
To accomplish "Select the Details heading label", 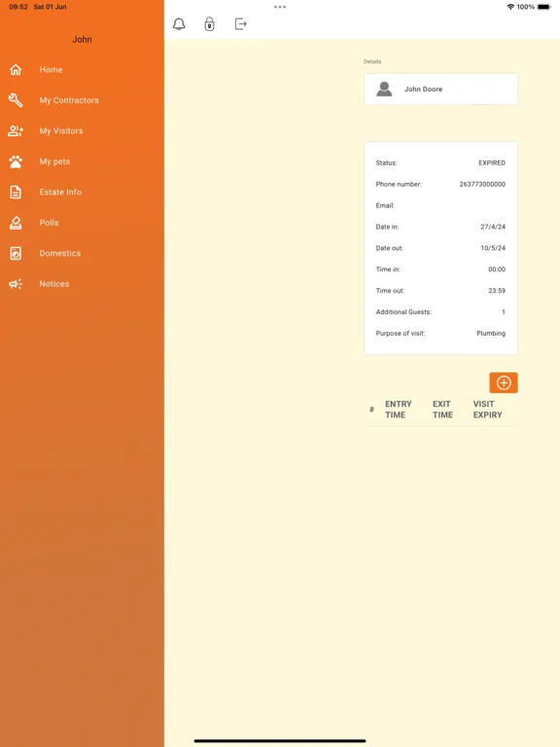I will 372,61.
